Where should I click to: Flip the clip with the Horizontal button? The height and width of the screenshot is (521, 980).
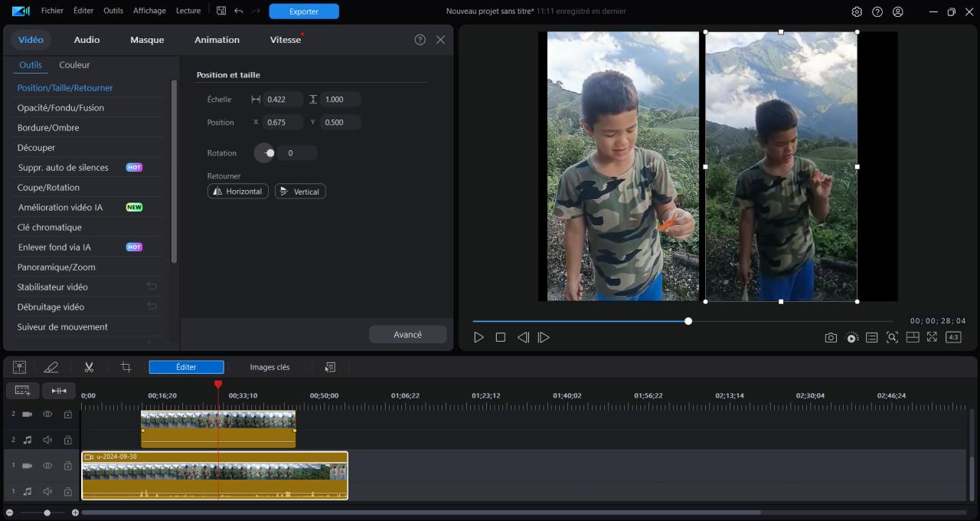237,191
